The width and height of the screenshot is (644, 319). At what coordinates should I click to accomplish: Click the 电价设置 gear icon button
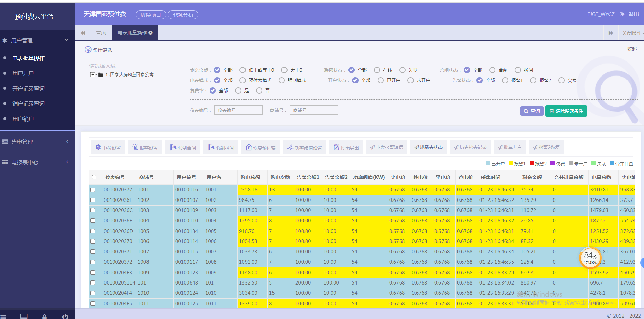[108, 147]
